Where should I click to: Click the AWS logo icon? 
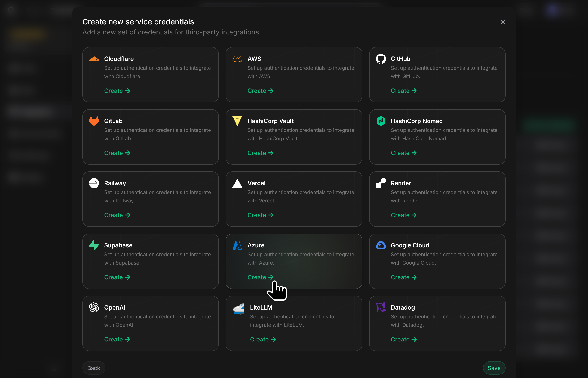(237, 59)
